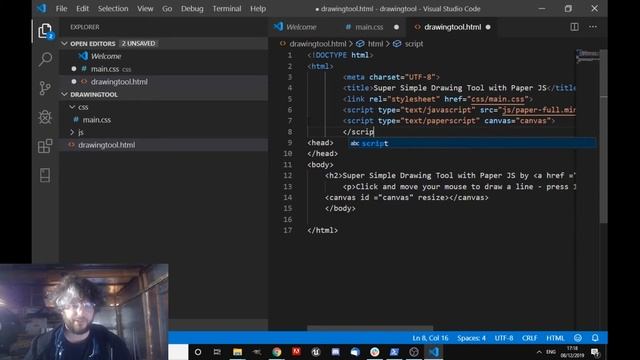Screen dimensions: 640x360
Task: Open File Explorer from the taskbar
Action: click(238, 352)
